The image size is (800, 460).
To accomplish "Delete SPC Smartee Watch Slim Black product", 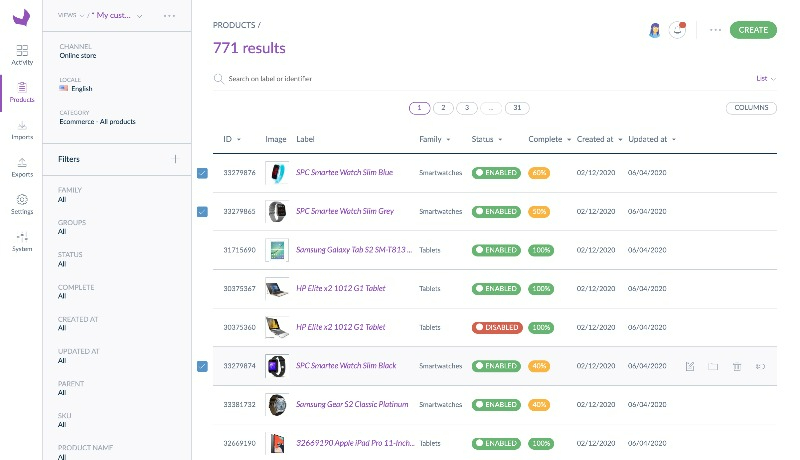I will coord(737,366).
